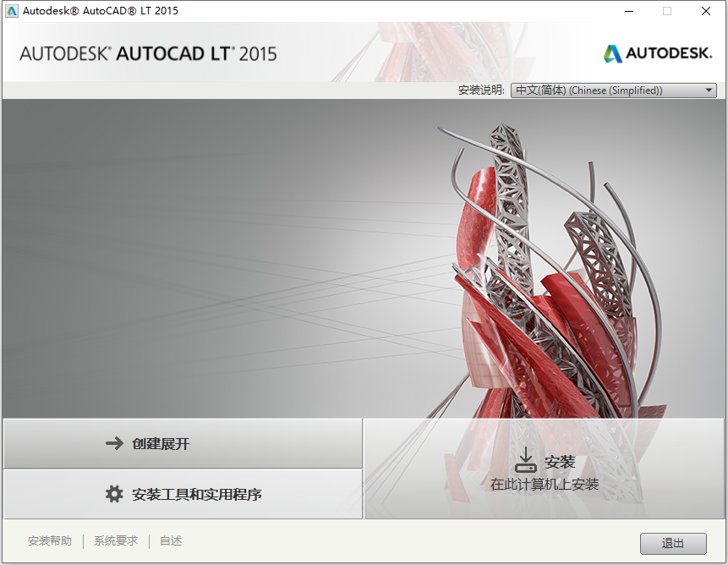728x565 pixels.
Task: Click the AUTODESK AUTOCAD LT 2015 header title
Action: [148, 54]
